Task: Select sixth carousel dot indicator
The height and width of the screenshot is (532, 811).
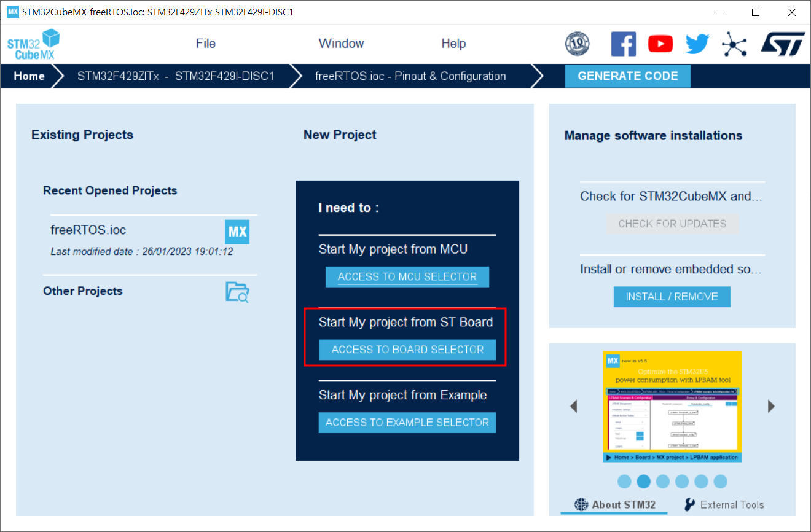Action: click(x=720, y=481)
